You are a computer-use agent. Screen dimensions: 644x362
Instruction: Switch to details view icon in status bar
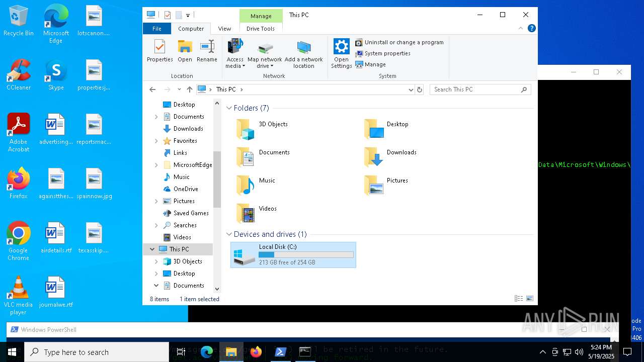519,299
